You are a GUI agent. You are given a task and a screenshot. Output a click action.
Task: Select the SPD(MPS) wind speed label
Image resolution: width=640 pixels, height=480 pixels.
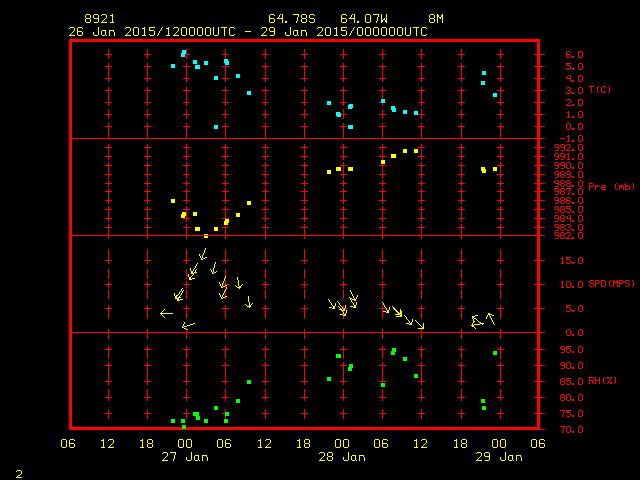612,284
